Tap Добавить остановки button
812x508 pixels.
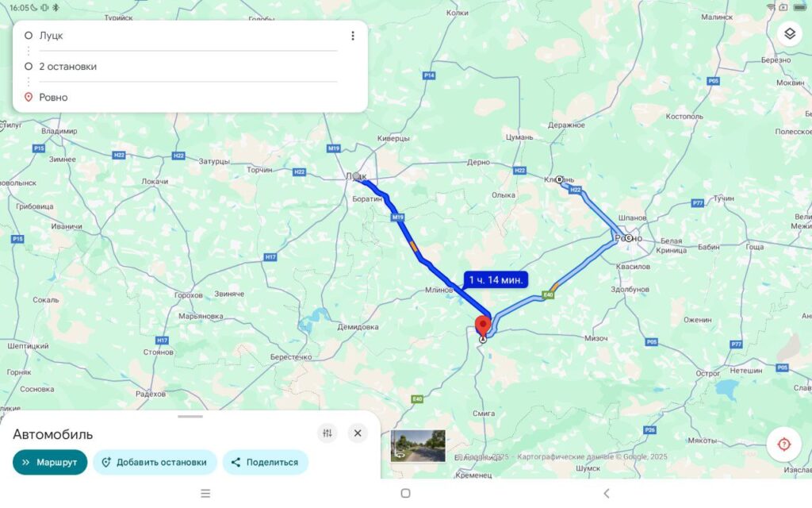(155, 462)
